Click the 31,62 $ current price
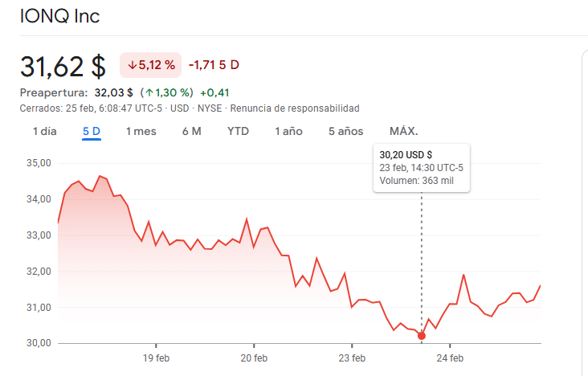Screen dimensions: 588x376 pos(63,66)
